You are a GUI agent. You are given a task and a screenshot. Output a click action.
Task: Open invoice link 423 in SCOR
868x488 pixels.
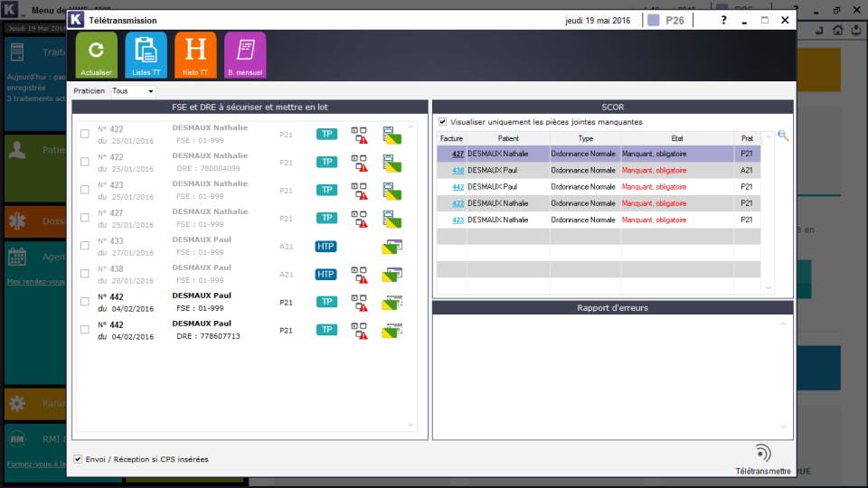(x=458, y=221)
